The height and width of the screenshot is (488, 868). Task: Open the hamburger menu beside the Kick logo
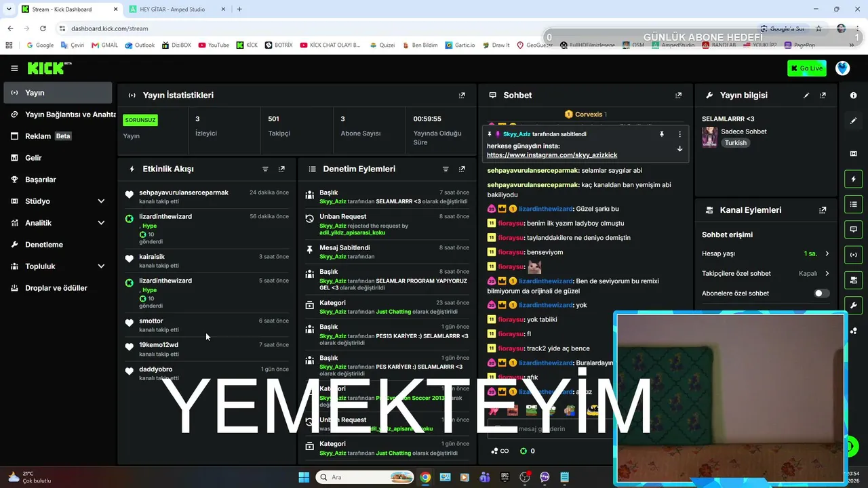pyautogui.click(x=14, y=68)
